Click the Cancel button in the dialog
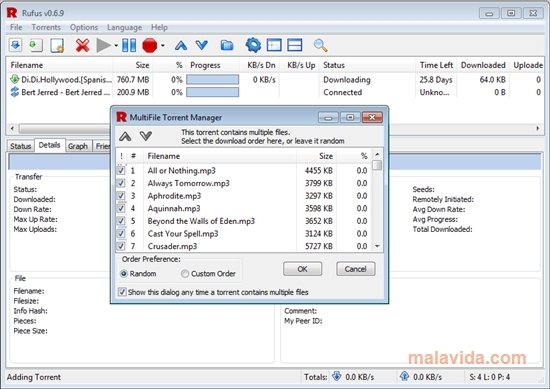Viewport: 550px width, 389px height. coord(355,269)
